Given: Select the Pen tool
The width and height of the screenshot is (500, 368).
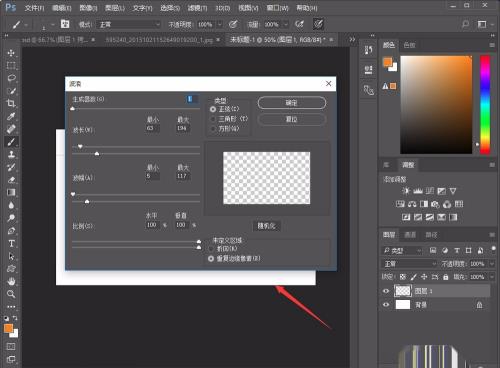Looking at the screenshot, I should point(11,231).
